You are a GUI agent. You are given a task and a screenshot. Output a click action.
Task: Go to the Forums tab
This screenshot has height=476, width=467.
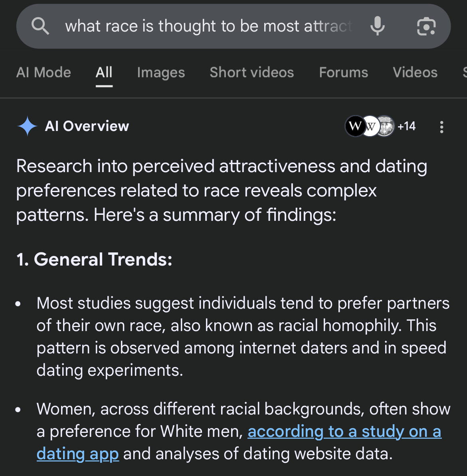[344, 73]
